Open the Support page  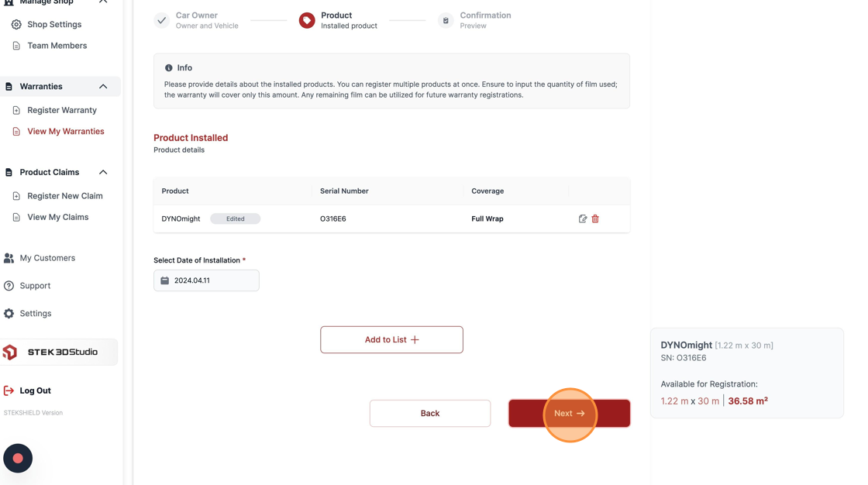point(35,286)
